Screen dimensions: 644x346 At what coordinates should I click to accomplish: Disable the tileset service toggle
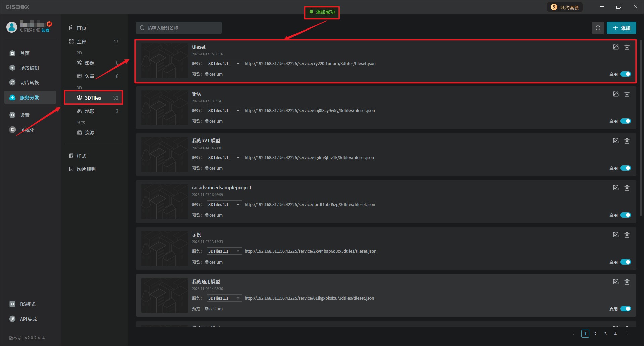pyautogui.click(x=625, y=74)
